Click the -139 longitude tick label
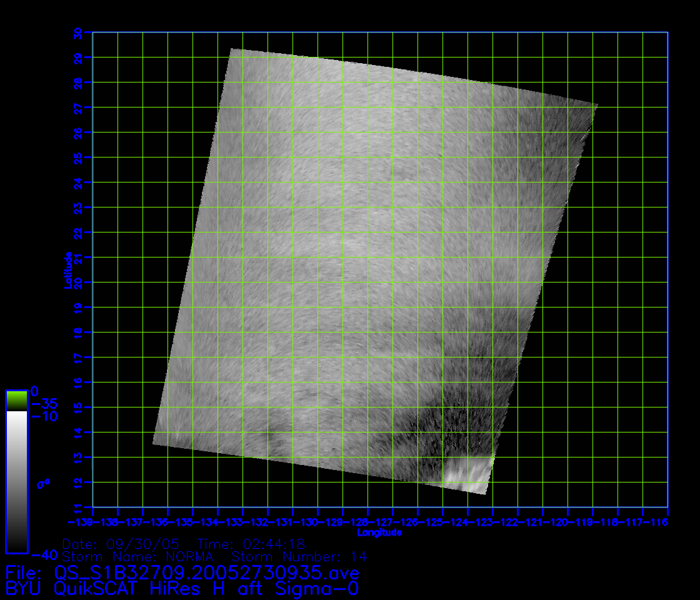 click(81, 521)
